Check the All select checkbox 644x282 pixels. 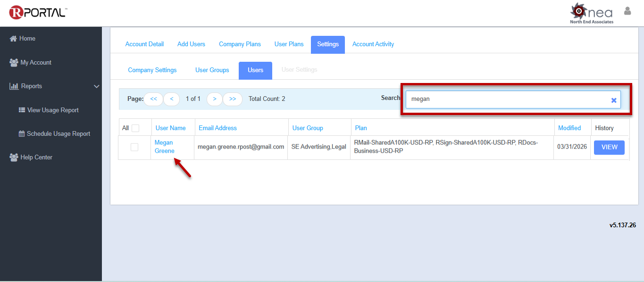(135, 128)
